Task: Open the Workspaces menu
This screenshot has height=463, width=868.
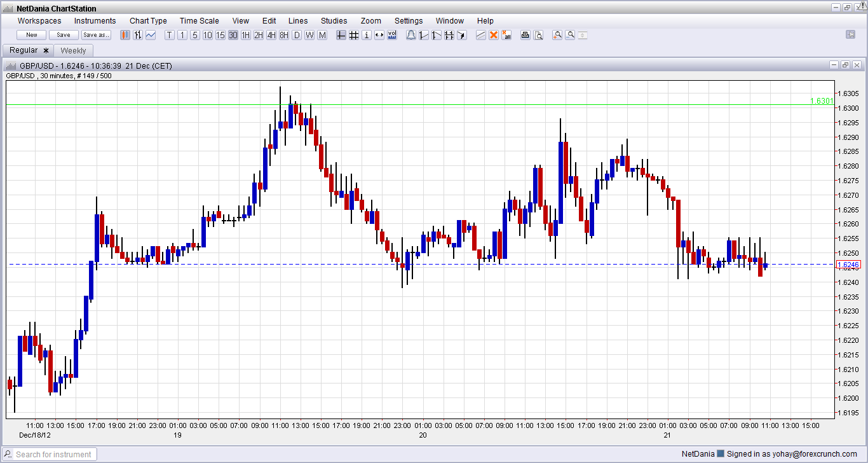Action: click(39, 21)
